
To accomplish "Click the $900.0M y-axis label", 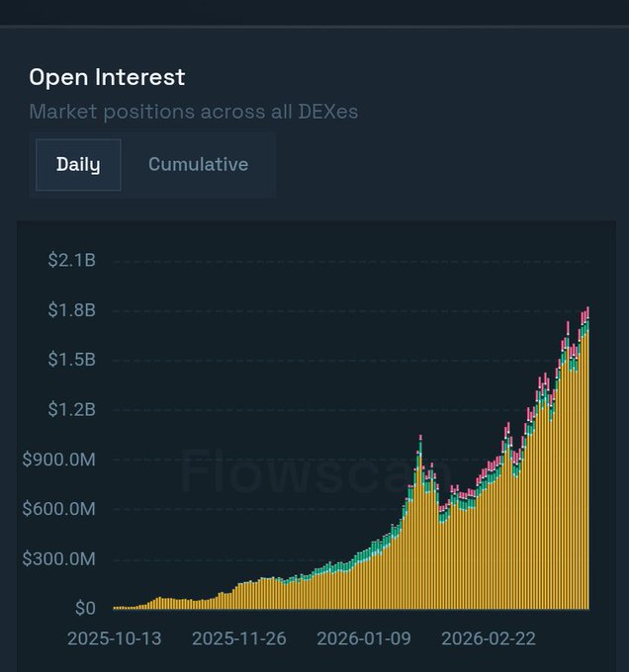I will click(x=61, y=460).
